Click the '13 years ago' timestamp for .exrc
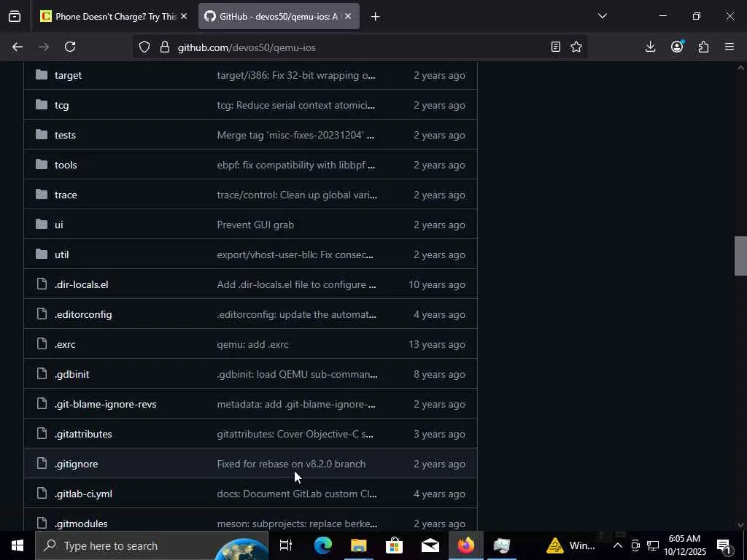This screenshot has width=747, height=560. 437,344
